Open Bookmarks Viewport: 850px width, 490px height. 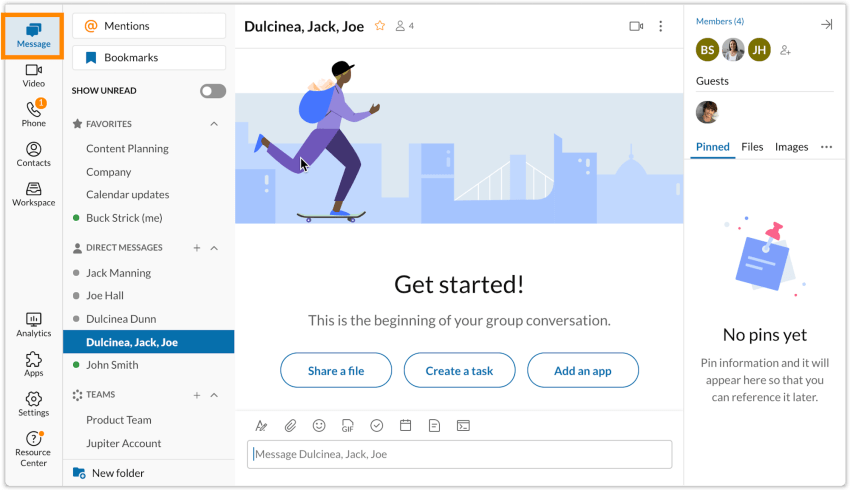(149, 57)
